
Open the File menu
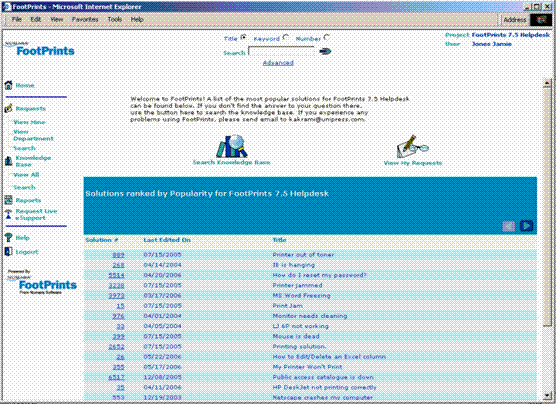tap(17, 20)
